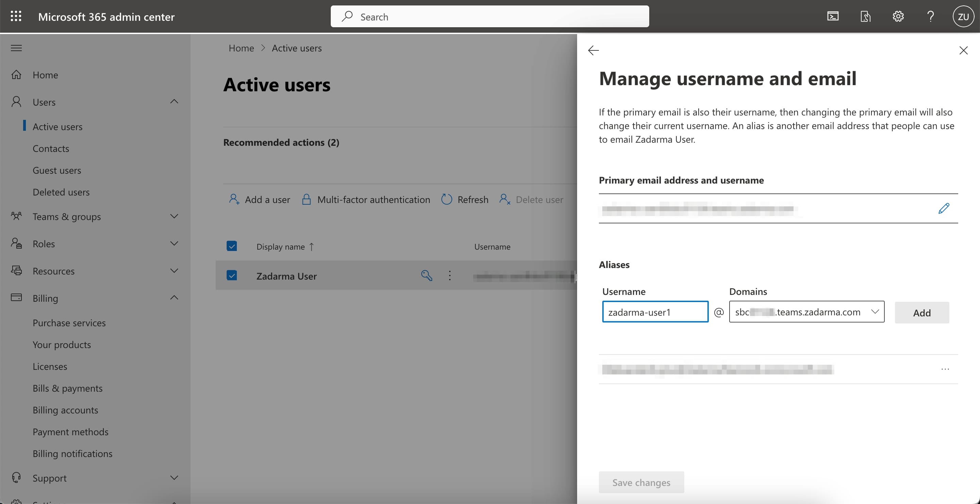Image resolution: width=980 pixels, height=504 pixels.
Task: Reset password with the key icon
Action: 427,275
